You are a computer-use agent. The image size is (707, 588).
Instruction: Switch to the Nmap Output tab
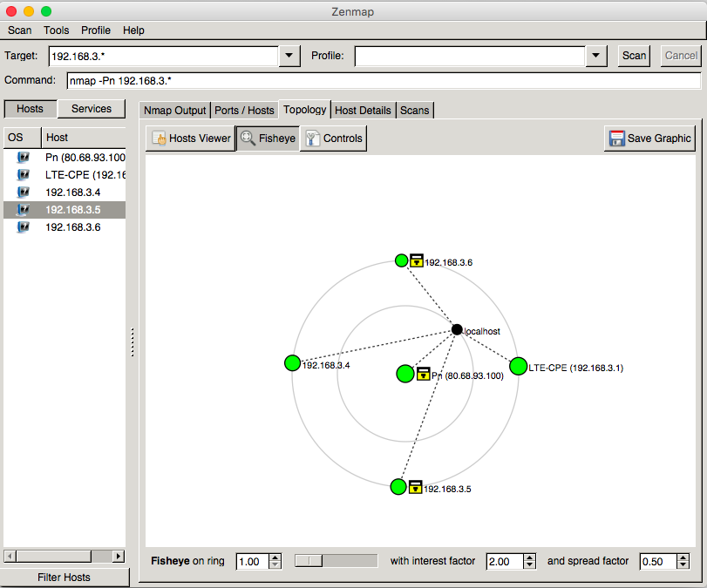(x=174, y=111)
